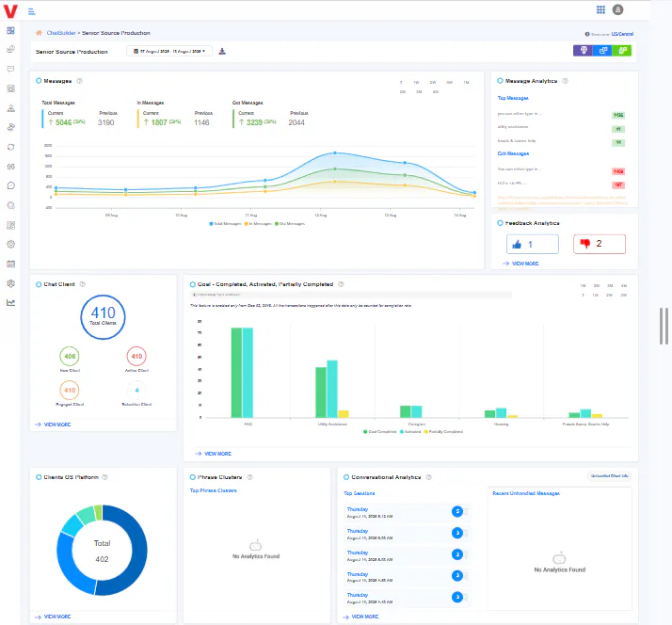Click the green button in top-right group
The image size is (672, 625).
(622, 51)
